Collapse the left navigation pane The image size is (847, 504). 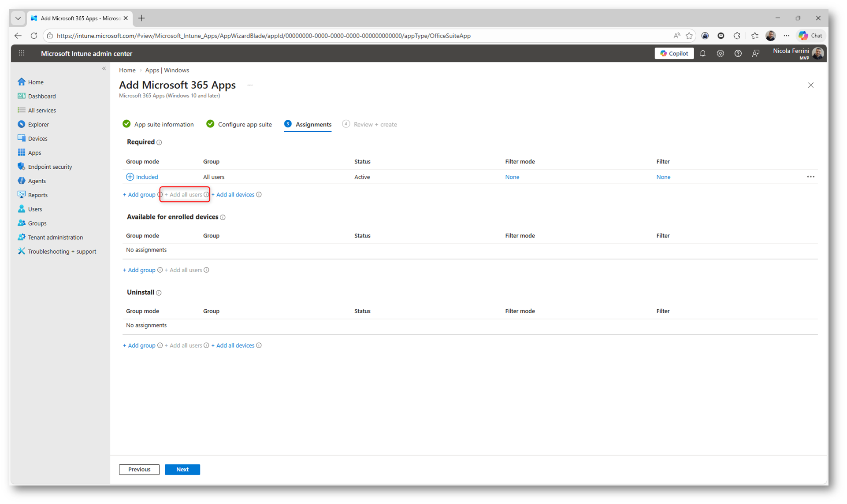tap(104, 68)
